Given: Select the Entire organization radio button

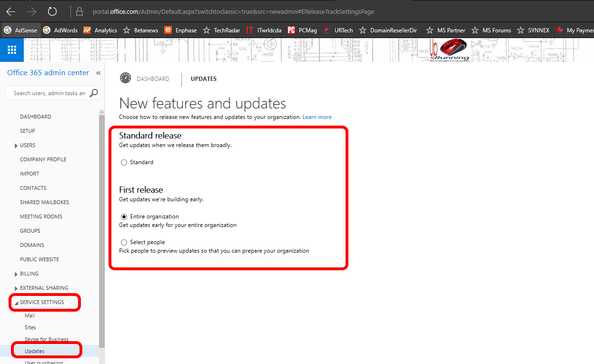Looking at the screenshot, I should (124, 216).
